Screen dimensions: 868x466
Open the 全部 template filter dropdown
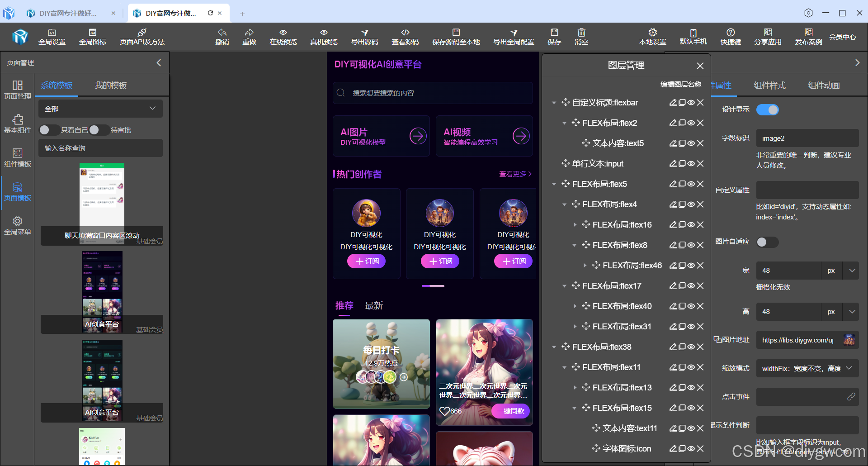[x=100, y=109]
